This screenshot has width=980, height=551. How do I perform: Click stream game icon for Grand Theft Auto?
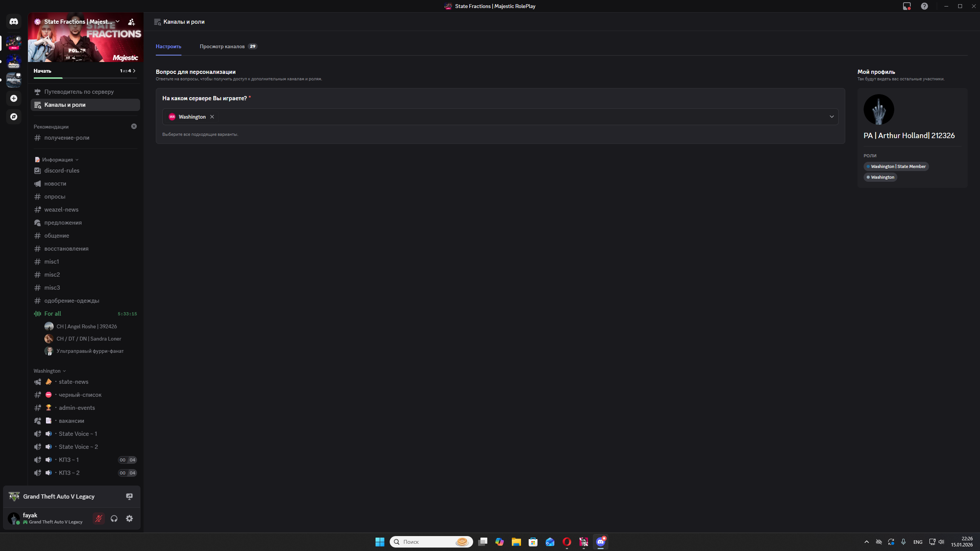tap(129, 496)
